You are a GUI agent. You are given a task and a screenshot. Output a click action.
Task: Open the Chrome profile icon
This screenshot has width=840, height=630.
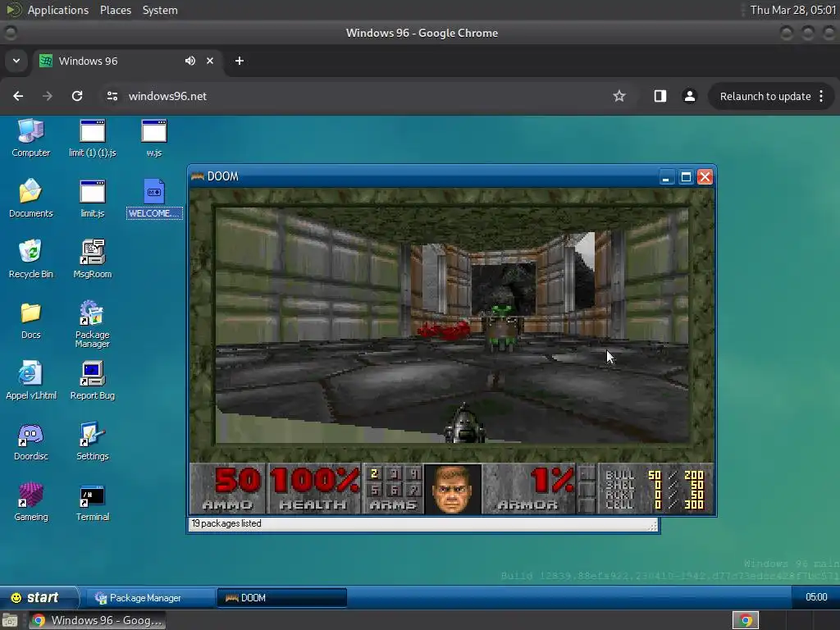coord(689,96)
